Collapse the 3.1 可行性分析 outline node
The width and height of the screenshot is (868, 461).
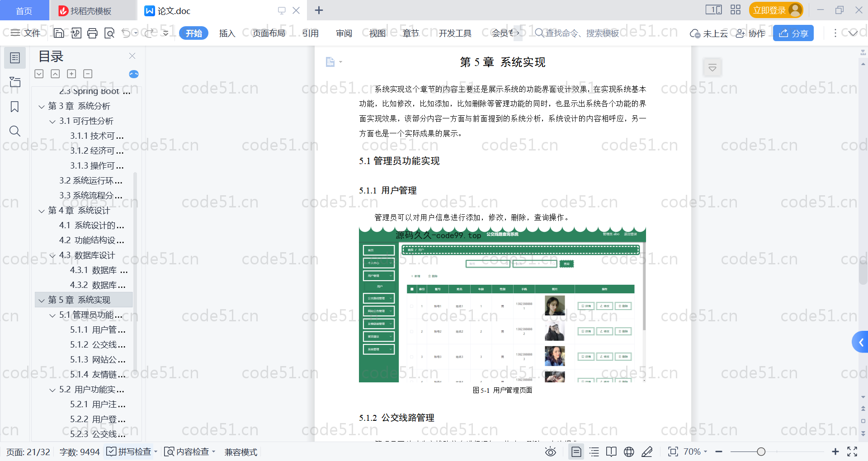click(52, 121)
